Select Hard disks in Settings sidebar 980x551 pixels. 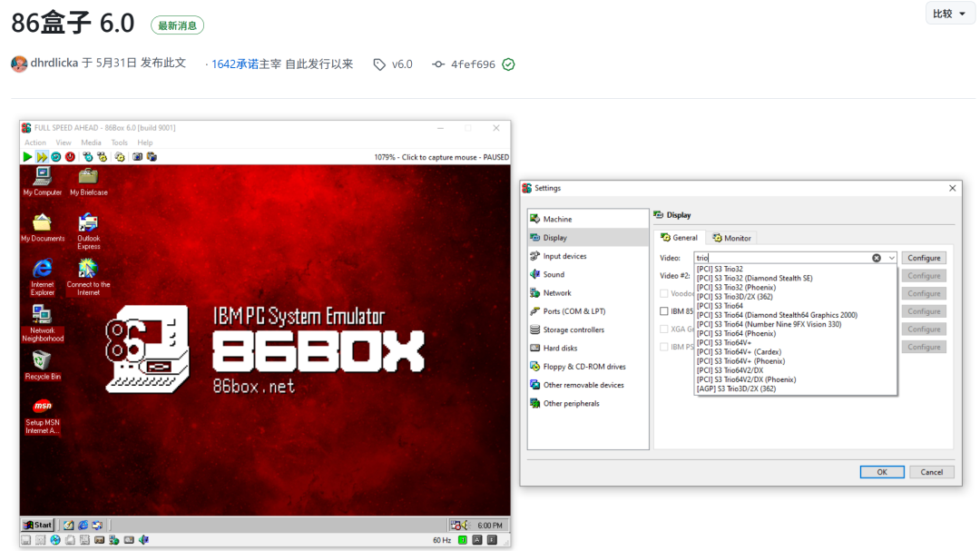(587, 348)
